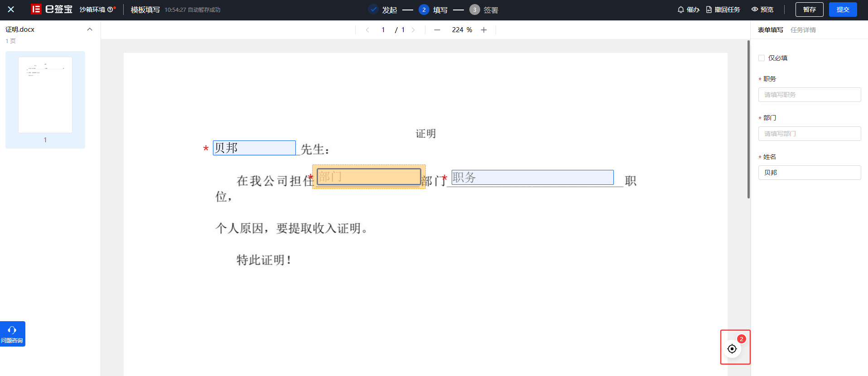Click the 签署 step indicator

coord(484,10)
